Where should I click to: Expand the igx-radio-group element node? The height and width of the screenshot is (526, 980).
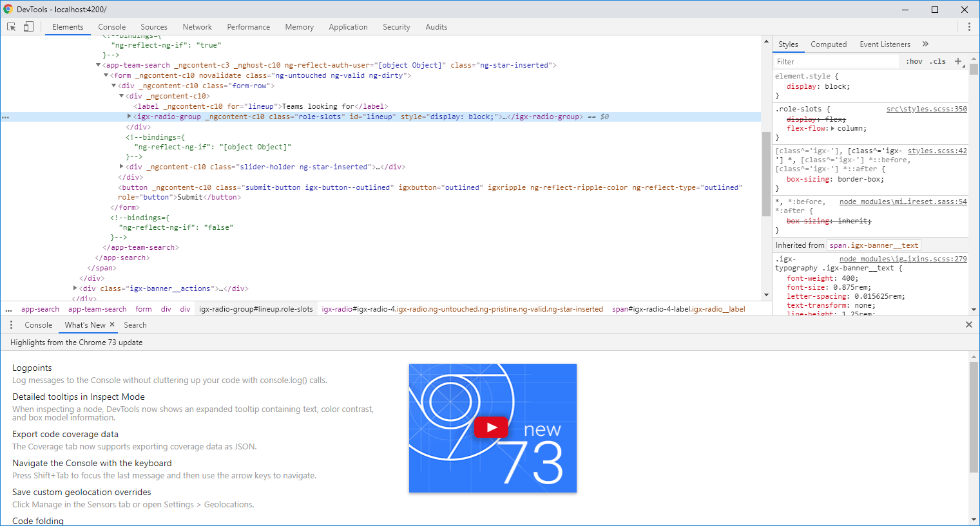[129, 117]
